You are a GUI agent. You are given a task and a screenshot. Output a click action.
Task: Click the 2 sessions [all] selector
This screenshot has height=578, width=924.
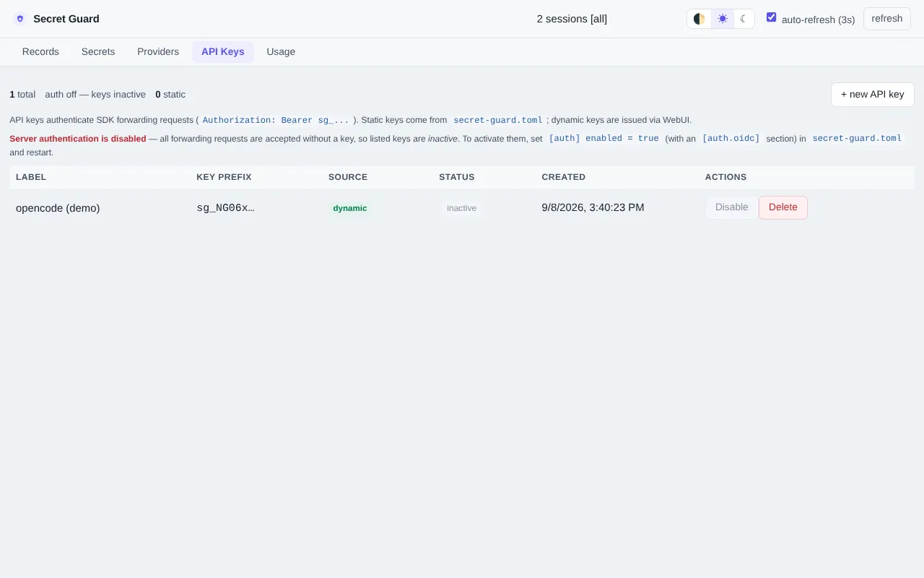click(572, 19)
